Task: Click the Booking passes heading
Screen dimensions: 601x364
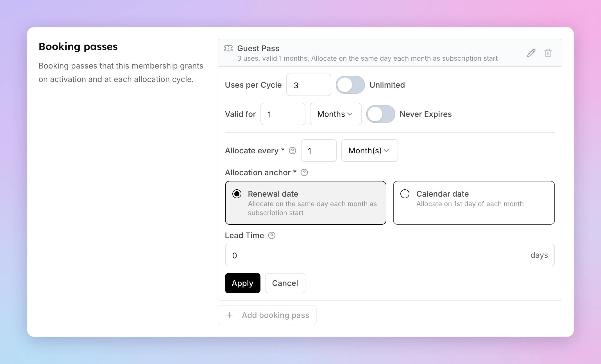Action: [78, 47]
